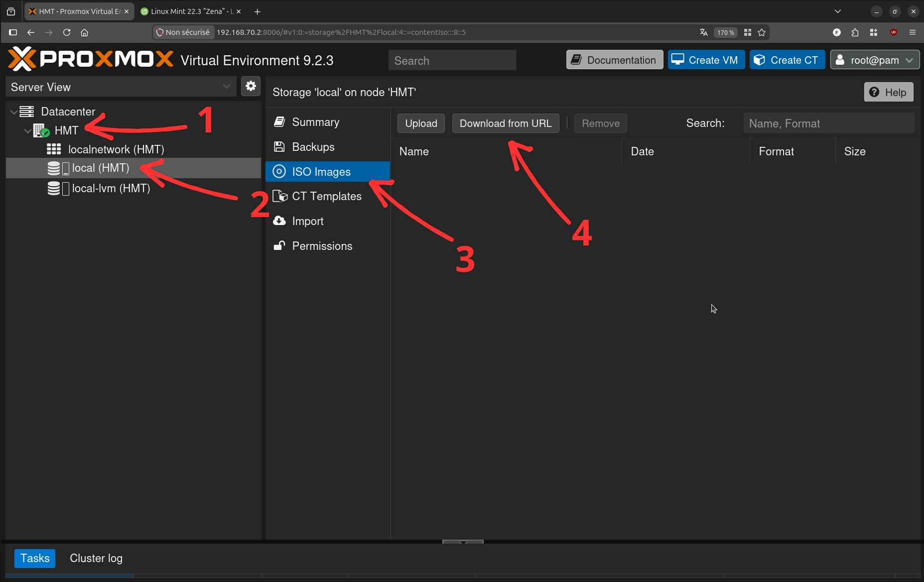Focus the top Search field
The width and height of the screenshot is (924, 582).
pos(452,60)
